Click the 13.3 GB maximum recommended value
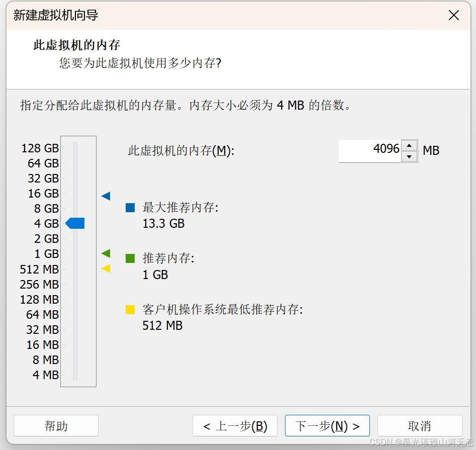 tap(164, 223)
